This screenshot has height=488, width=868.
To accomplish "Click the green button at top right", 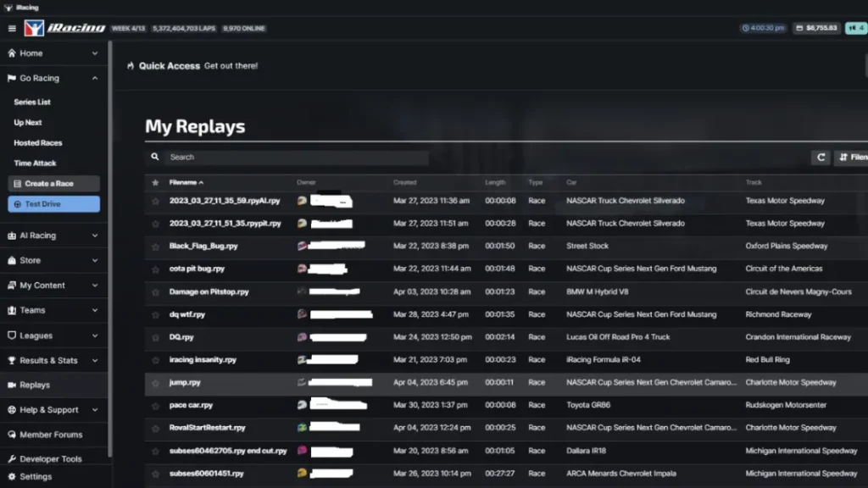I will [856, 28].
